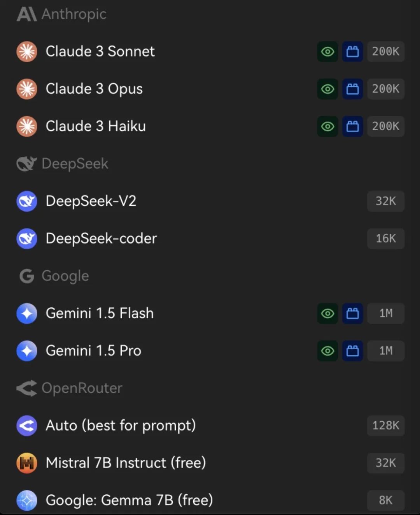Click the Google Gemma 7B model icon
Screen dimensions: 420x515
pos(27,500)
